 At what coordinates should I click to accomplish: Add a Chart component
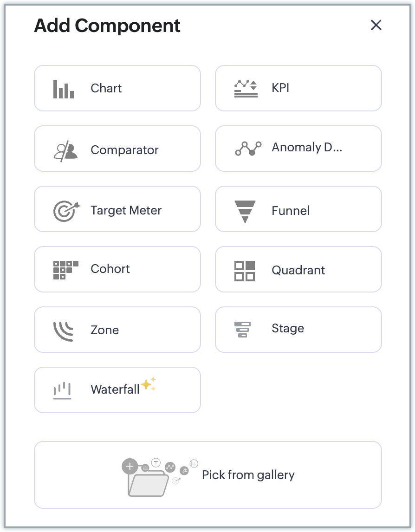coord(106,88)
